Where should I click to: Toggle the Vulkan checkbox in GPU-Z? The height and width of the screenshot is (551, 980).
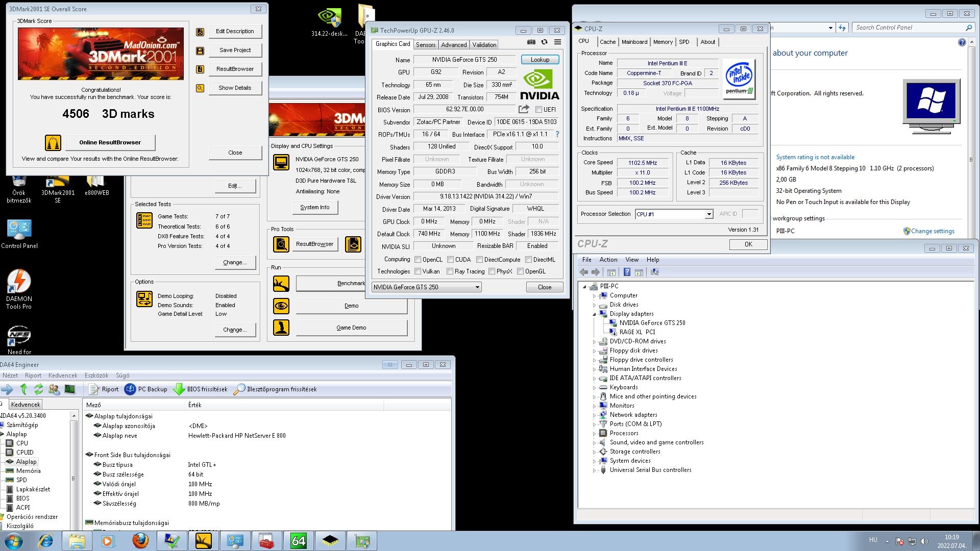418,271
